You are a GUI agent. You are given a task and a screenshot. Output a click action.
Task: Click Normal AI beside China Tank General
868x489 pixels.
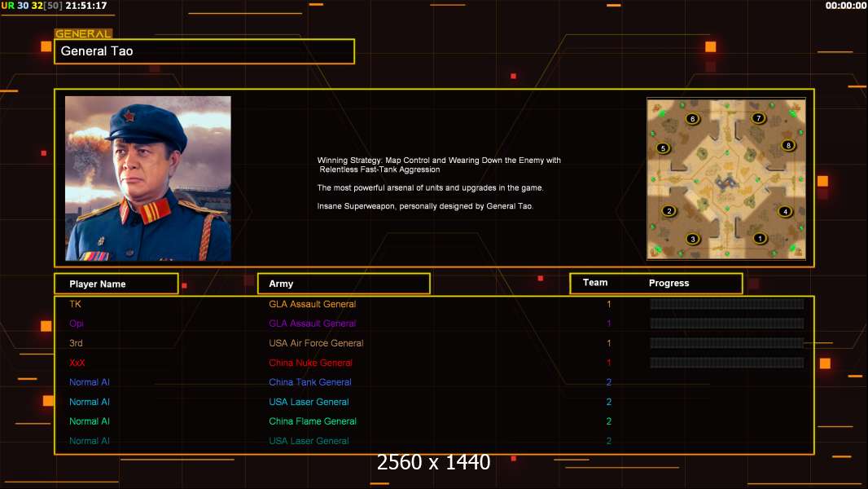point(89,382)
